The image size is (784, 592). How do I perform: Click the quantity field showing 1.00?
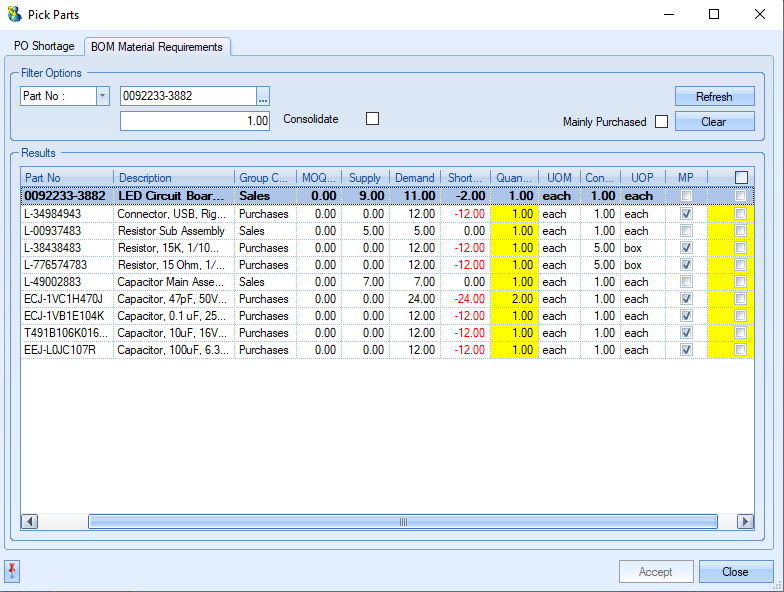point(195,121)
